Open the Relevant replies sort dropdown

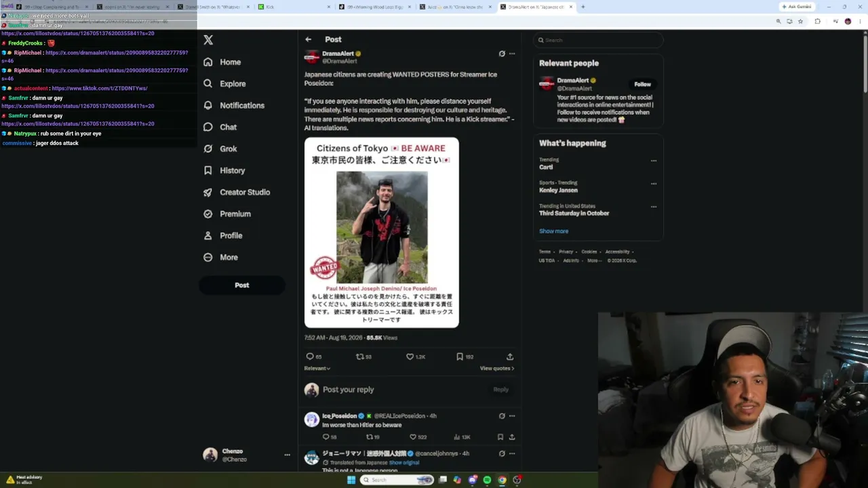(317, 369)
